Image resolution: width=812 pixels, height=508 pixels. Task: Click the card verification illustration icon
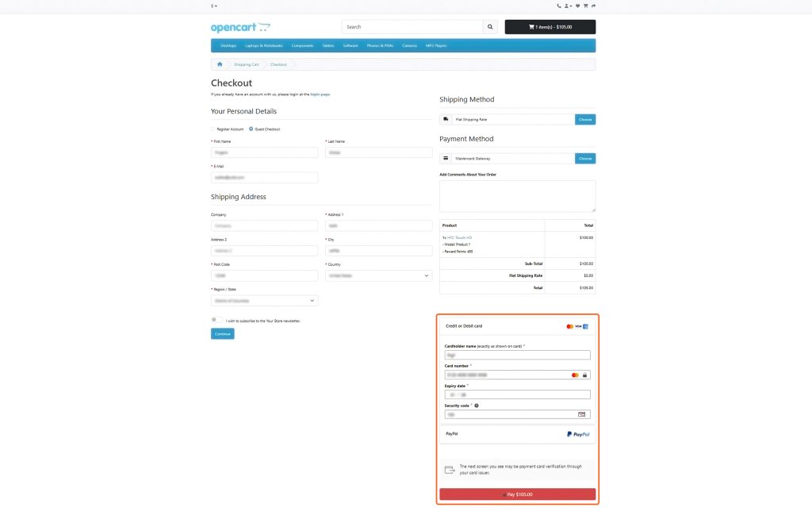tap(449, 468)
